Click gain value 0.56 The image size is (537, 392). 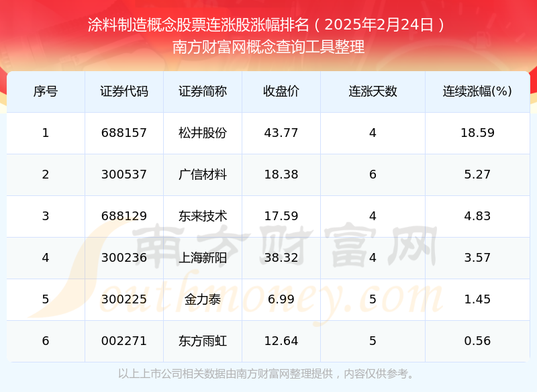point(477,341)
